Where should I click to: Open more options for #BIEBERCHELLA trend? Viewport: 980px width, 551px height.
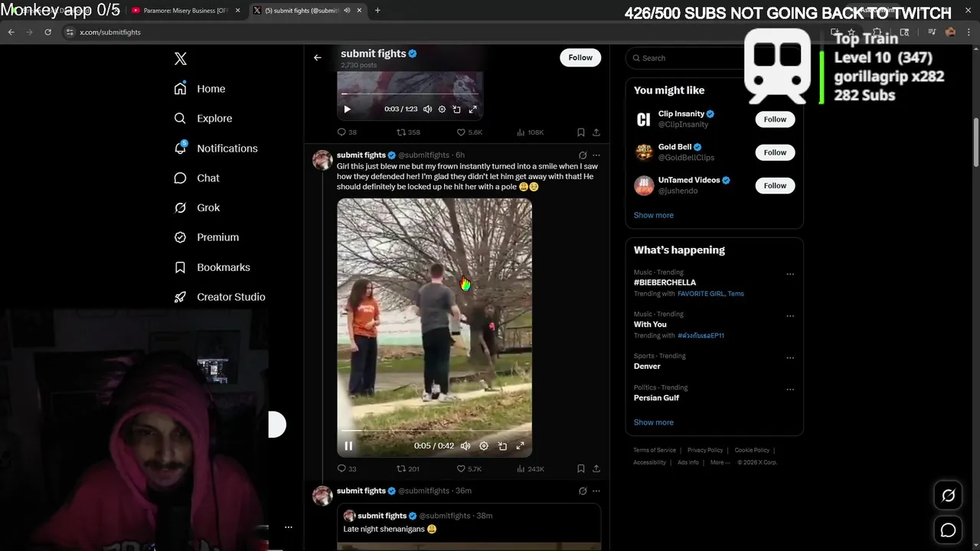pyautogui.click(x=790, y=274)
